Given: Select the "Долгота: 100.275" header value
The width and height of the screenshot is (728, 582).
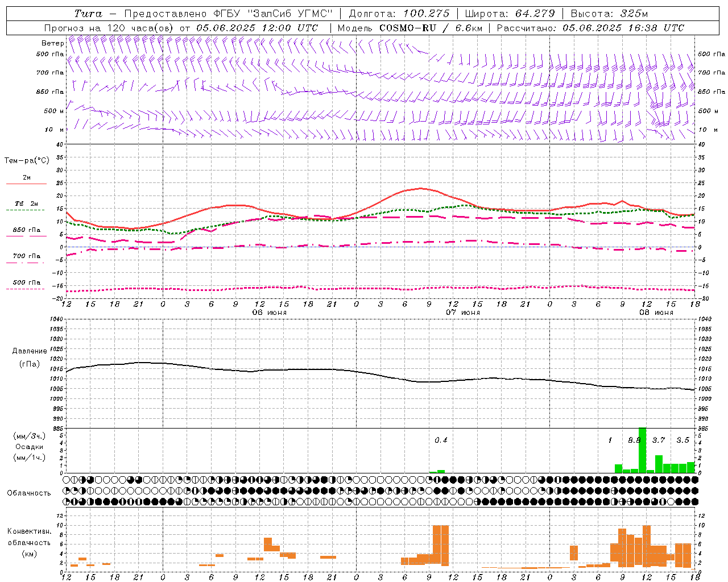Looking at the screenshot, I should pos(399,14).
